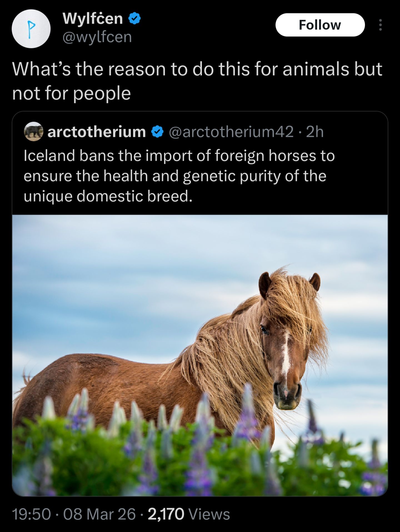
Task: Open Wylfċen's profile avatar
Action: [x=31, y=29]
